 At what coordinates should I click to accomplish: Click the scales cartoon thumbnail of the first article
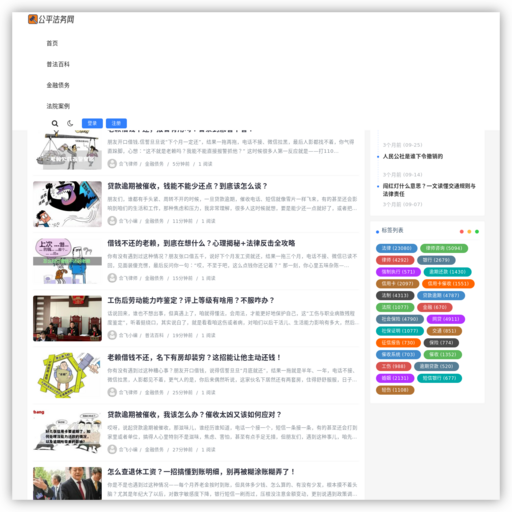pos(67,150)
